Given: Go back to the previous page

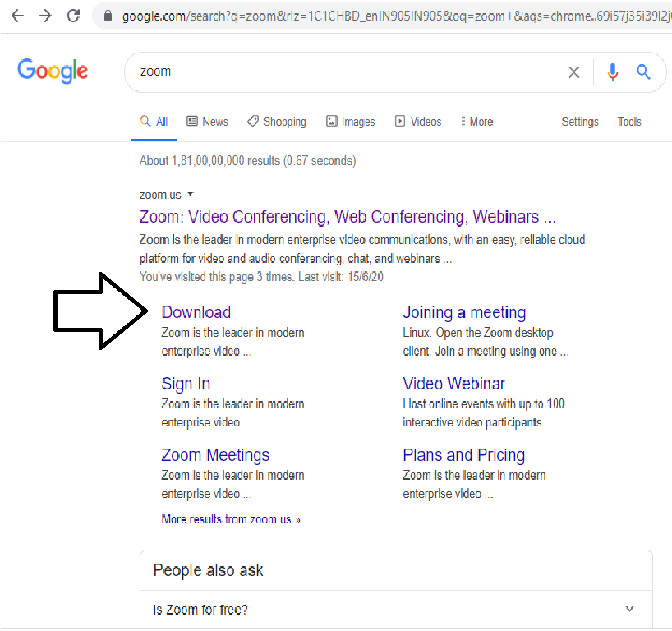Looking at the screenshot, I should coord(17,16).
